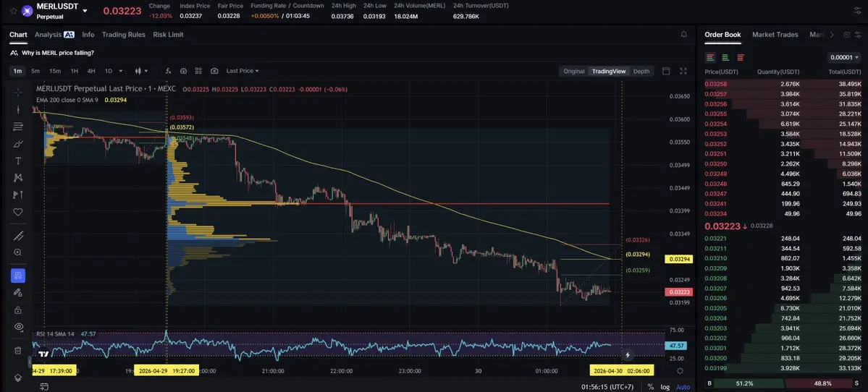
Task: Select the forecasting position tool
Action: click(17, 195)
